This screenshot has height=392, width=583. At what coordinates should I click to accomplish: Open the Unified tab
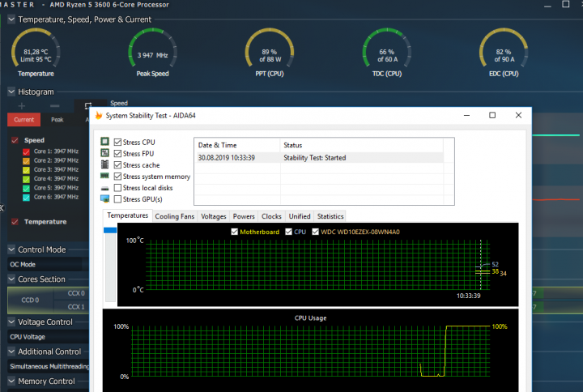(300, 216)
